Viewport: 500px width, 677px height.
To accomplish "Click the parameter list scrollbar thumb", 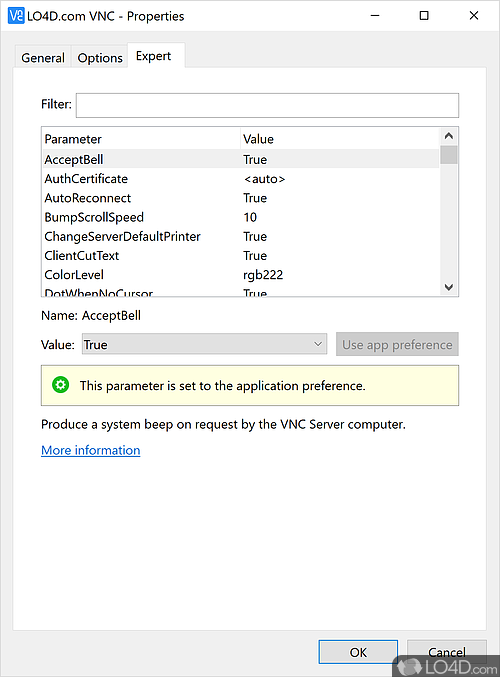I will point(449,155).
